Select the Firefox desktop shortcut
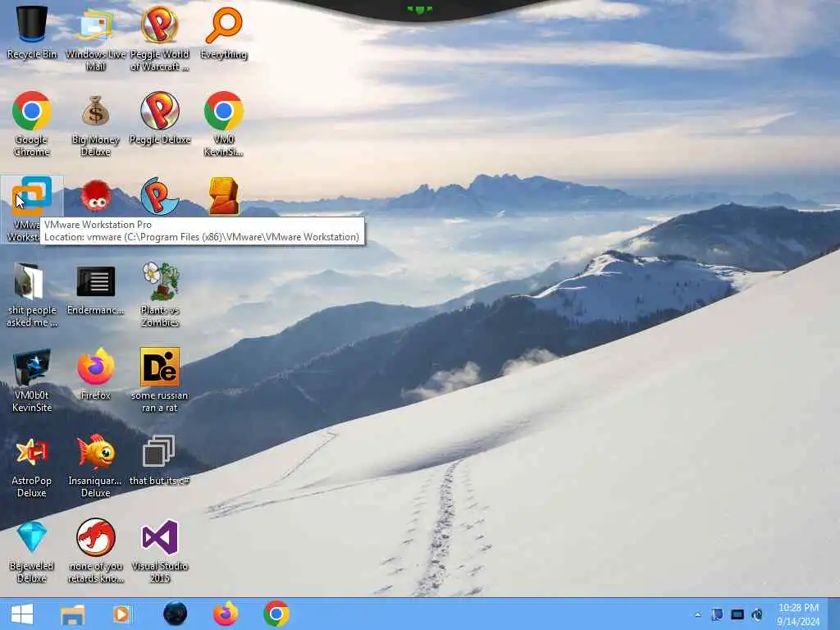 pyautogui.click(x=95, y=374)
